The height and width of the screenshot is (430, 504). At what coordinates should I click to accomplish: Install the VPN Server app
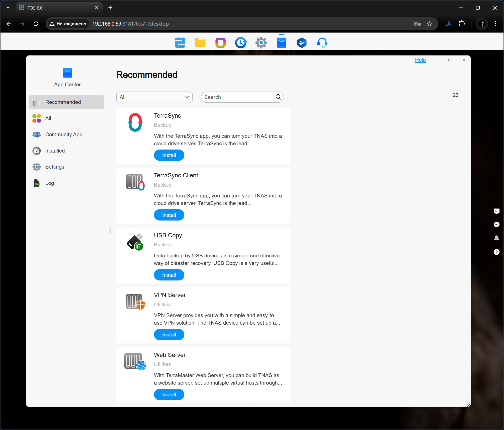coord(169,335)
